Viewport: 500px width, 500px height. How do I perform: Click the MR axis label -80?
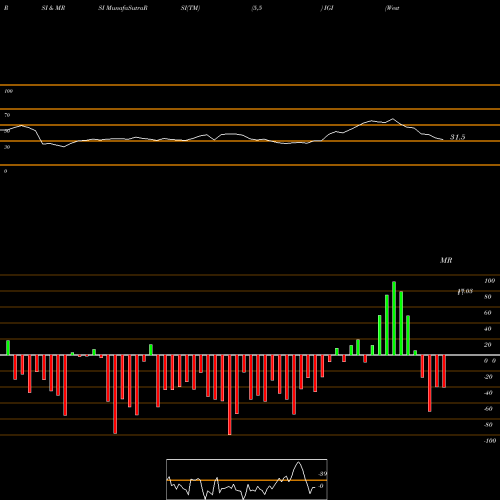pos(488,425)
